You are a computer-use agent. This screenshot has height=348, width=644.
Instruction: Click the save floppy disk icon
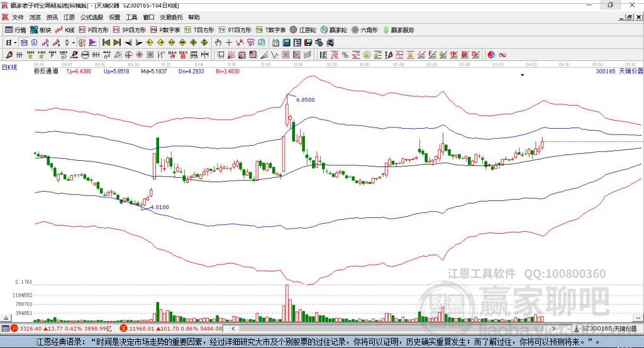(308, 43)
